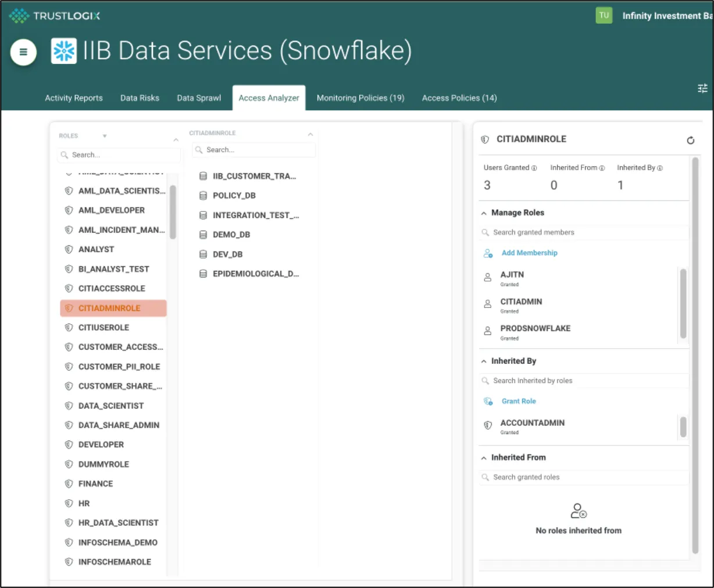This screenshot has width=714, height=588.
Task: Click the refresh icon beside CITIADMINROLE
Action: pyautogui.click(x=690, y=140)
